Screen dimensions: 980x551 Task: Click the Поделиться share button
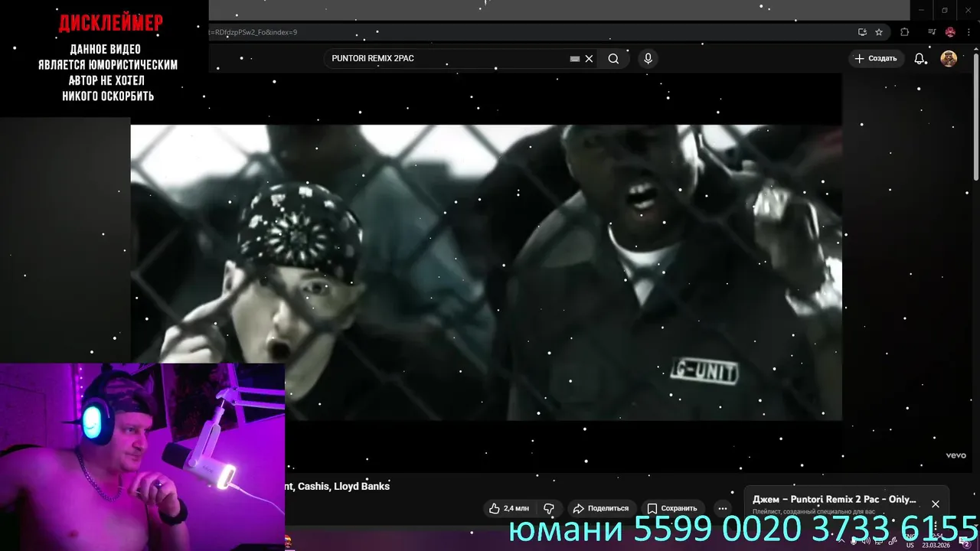coord(601,508)
